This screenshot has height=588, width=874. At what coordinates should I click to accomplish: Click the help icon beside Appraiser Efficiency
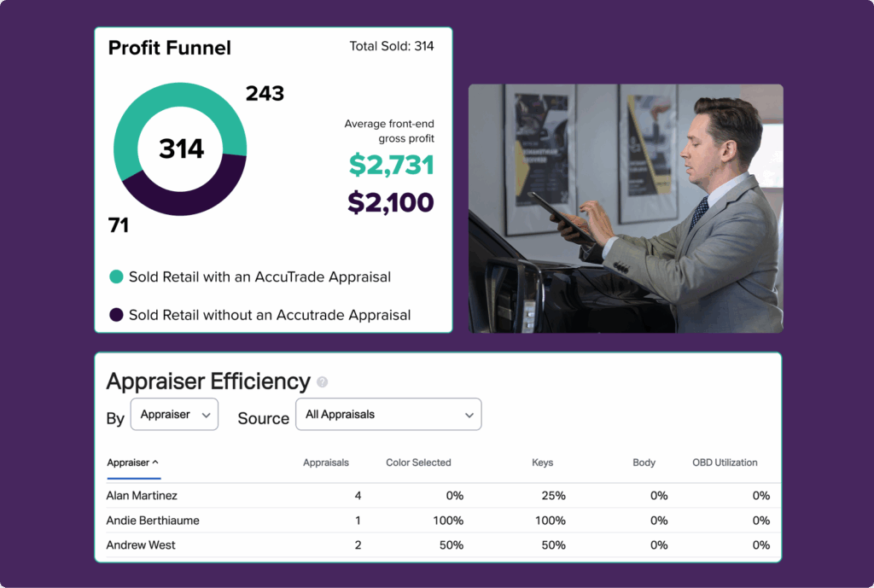[x=322, y=382]
